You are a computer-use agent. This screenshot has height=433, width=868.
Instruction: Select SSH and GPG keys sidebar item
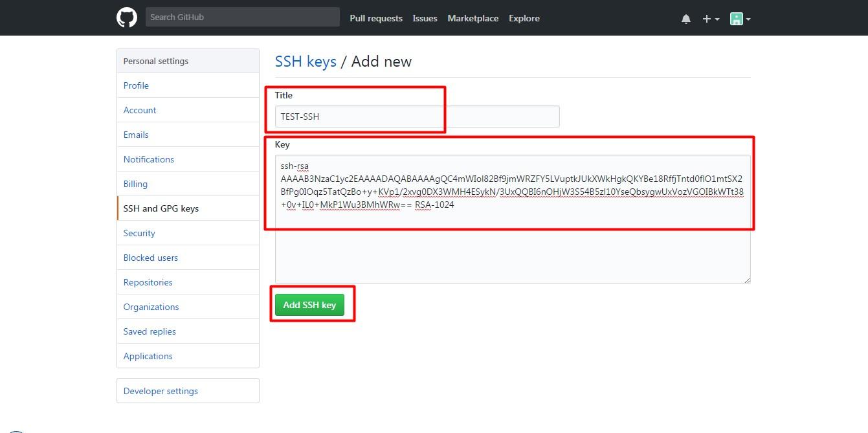click(x=188, y=208)
